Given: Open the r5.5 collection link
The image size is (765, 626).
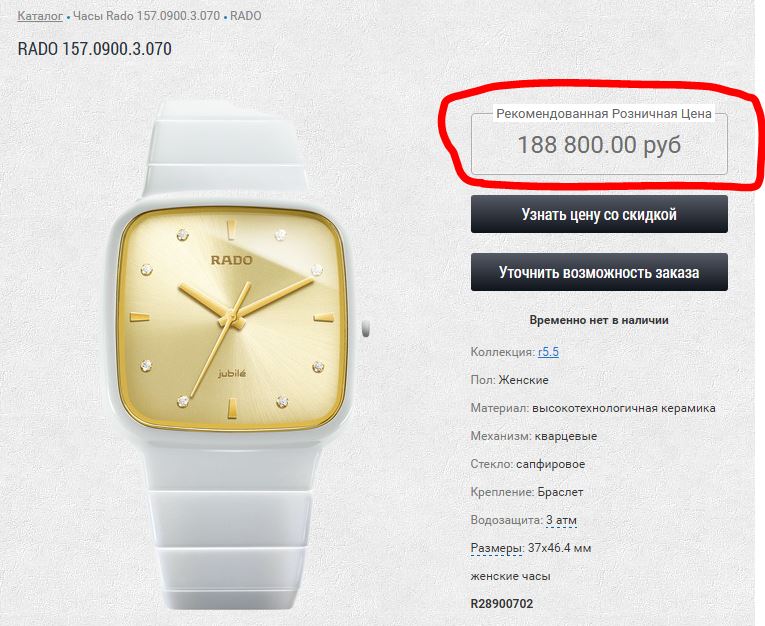Looking at the screenshot, I should [x=548, y=352].
